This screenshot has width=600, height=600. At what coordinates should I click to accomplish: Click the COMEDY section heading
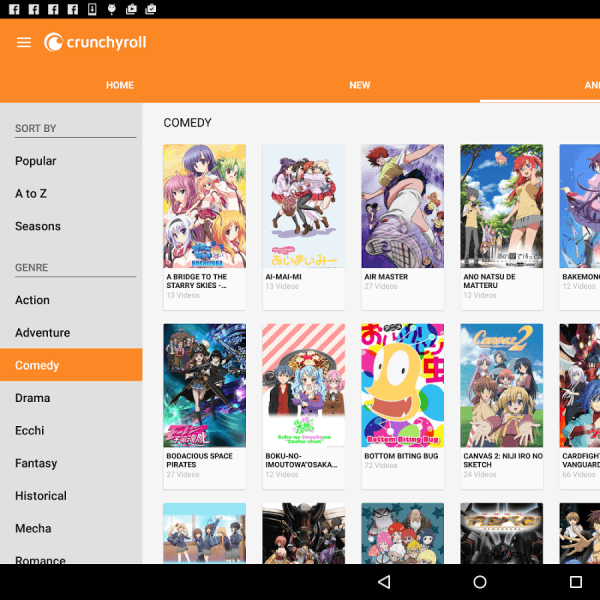pos(188,122)
